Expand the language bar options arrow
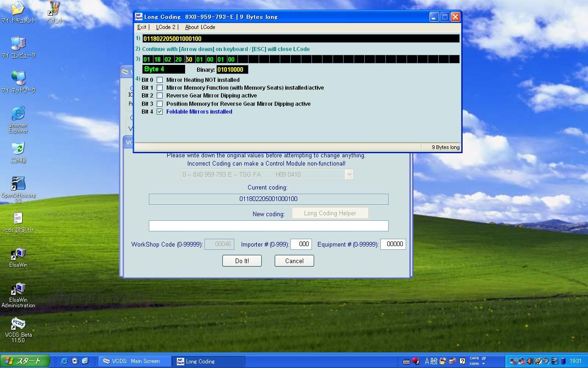Image resolution: width=588 pixels, height=368 pixels. pyautogui.click(x=483, y=363)
